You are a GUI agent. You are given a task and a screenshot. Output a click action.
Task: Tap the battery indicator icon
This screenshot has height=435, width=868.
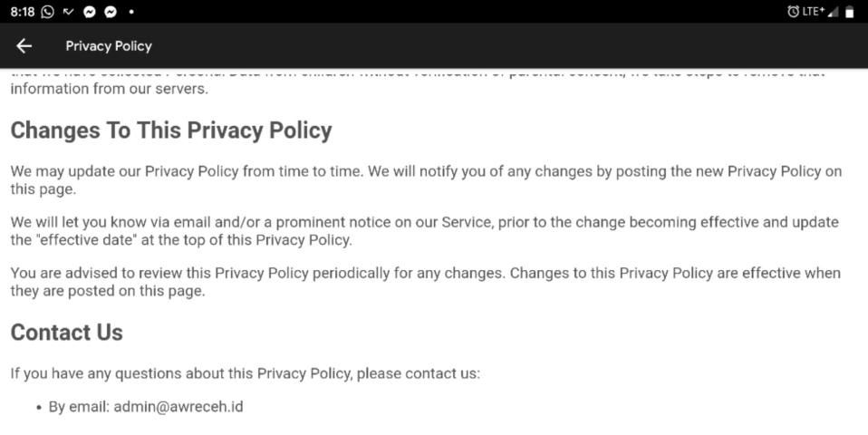[x=850, y=12]
